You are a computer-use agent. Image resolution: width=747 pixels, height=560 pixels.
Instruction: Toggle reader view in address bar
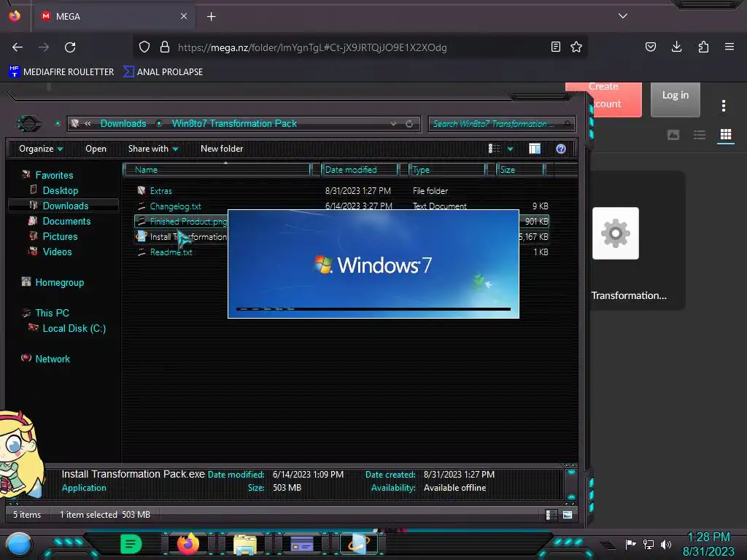(x=555, y=47)
